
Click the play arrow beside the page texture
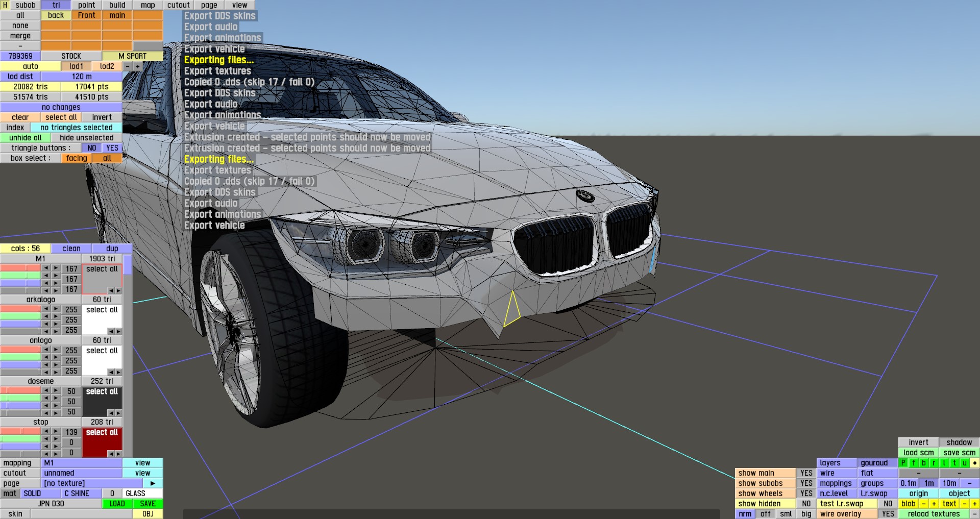click(153, 483)
